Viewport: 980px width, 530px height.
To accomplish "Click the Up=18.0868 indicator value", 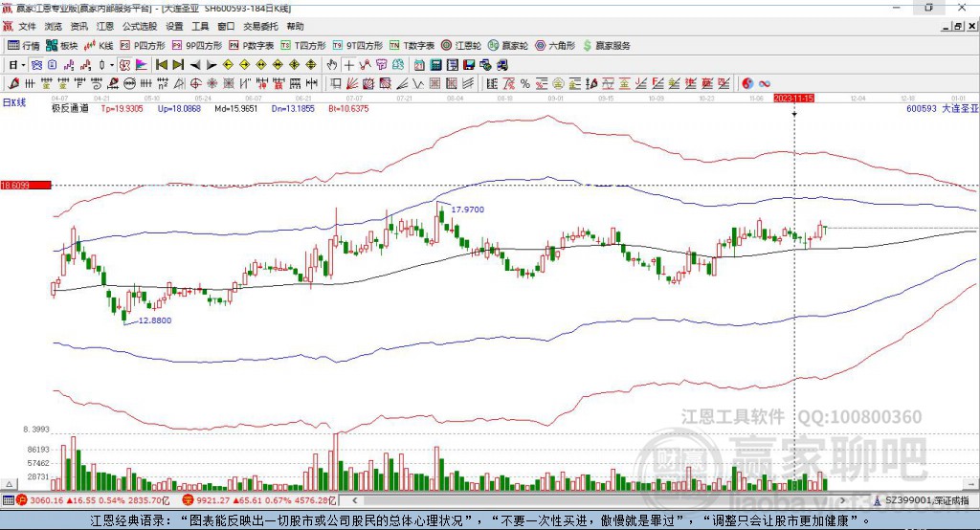I will pyautogui.click(x=179, y=108).
